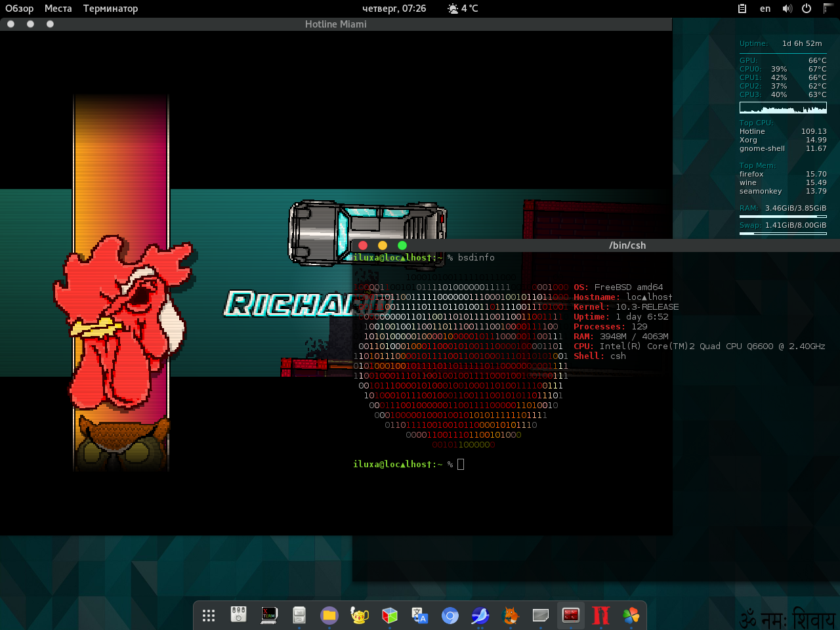
Task: Click the green button on /bin/csh window
Action: [402, 245]
